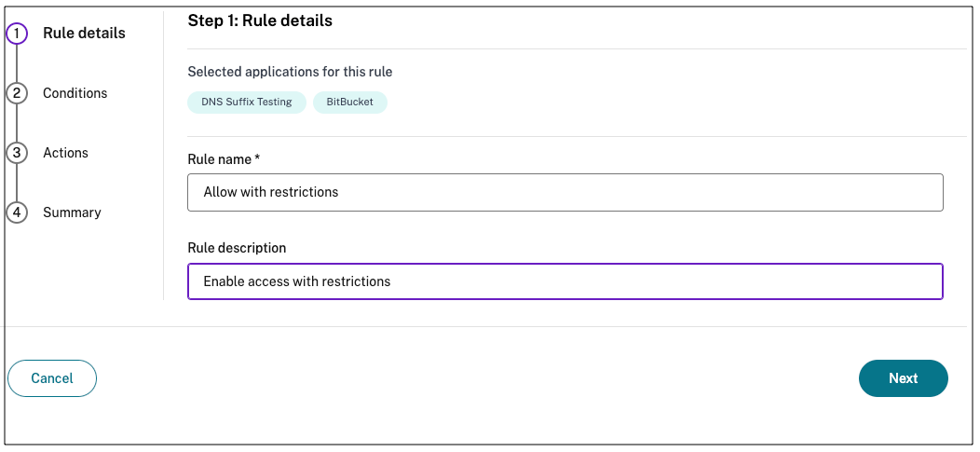
Task: Click the step 2 circle icon
Action: point(17,93)
